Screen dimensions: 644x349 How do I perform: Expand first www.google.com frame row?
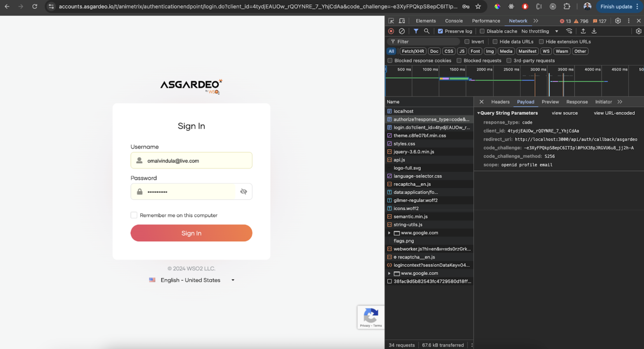pos(389,233)
